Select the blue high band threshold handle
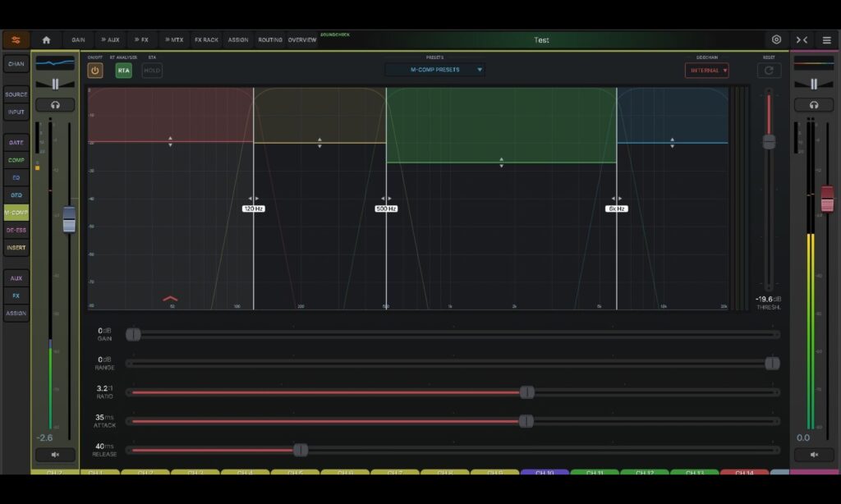This screenshot has height=504, width=841. tap(672, 143)
